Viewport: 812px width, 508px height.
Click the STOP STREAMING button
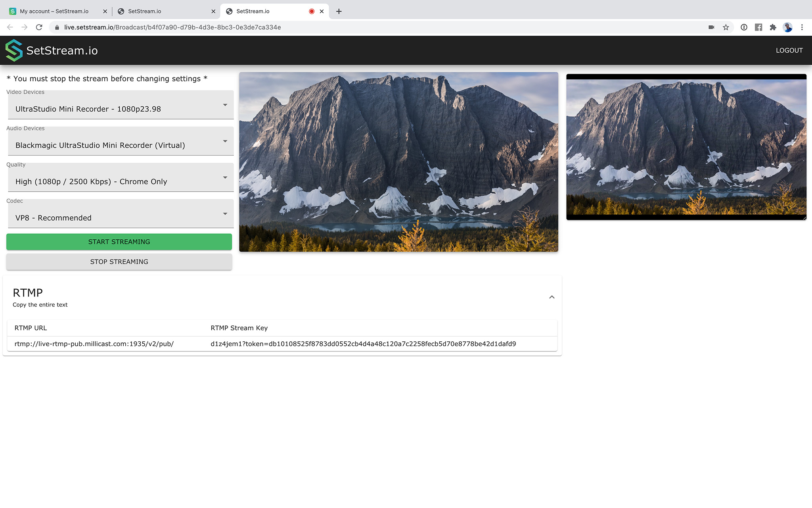pyautogui.click(x=119, y=262)
